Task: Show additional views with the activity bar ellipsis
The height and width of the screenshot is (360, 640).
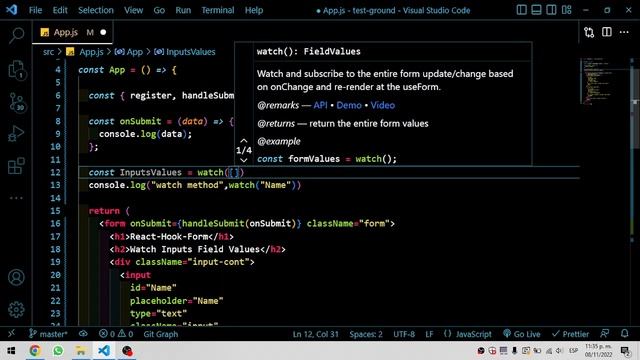Action: coord(16,198)
